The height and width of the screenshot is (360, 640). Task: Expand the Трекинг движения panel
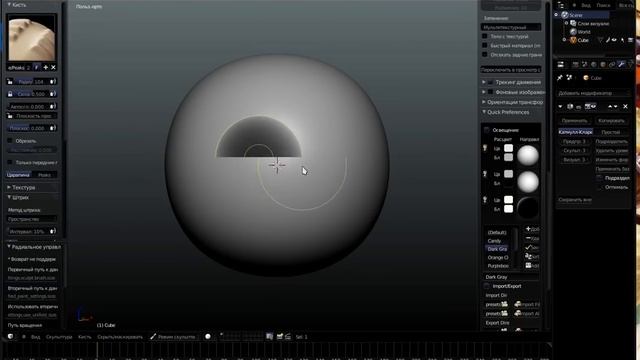coord(484,82)
